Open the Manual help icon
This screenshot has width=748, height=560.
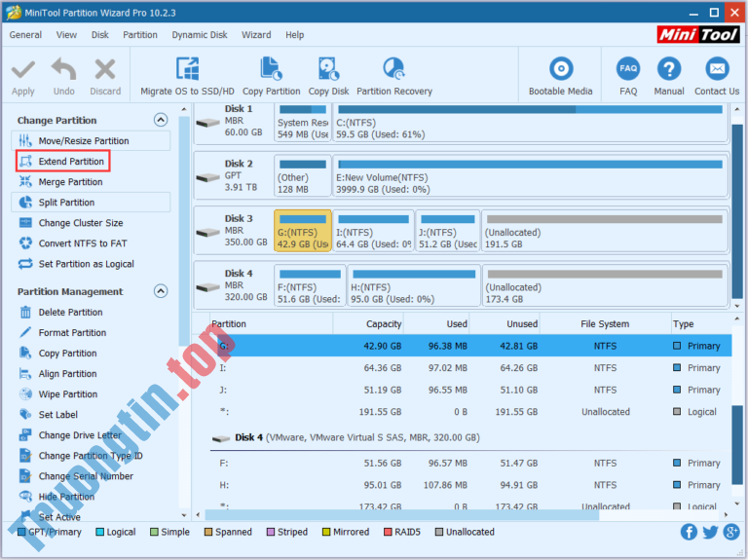click(x=669, y=69)
